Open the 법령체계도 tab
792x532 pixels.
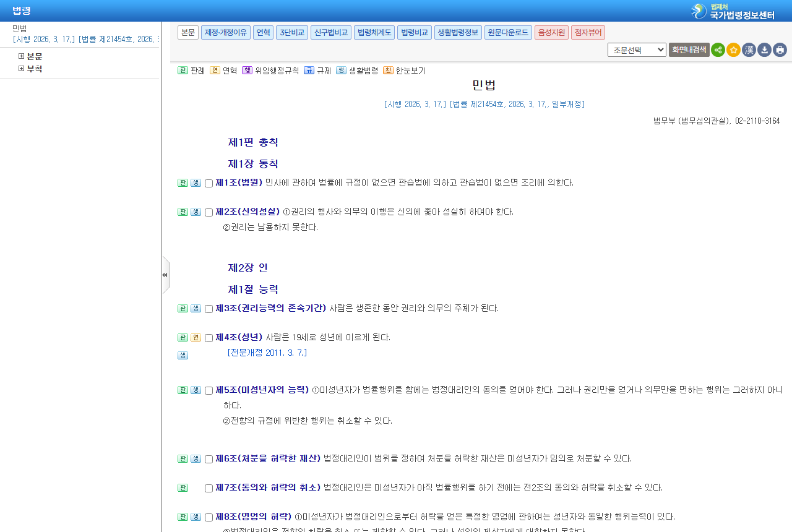click(x=374, y=33)
